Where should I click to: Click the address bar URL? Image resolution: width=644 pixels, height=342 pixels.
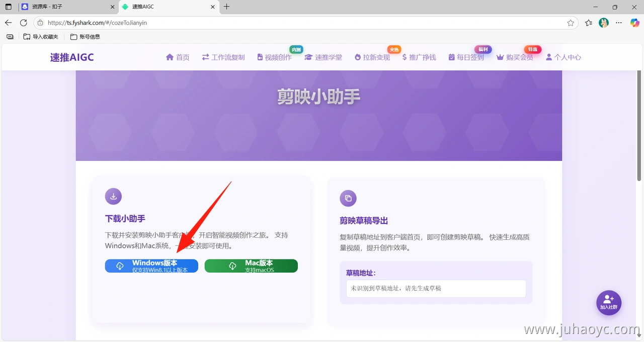tap(97, 23)
